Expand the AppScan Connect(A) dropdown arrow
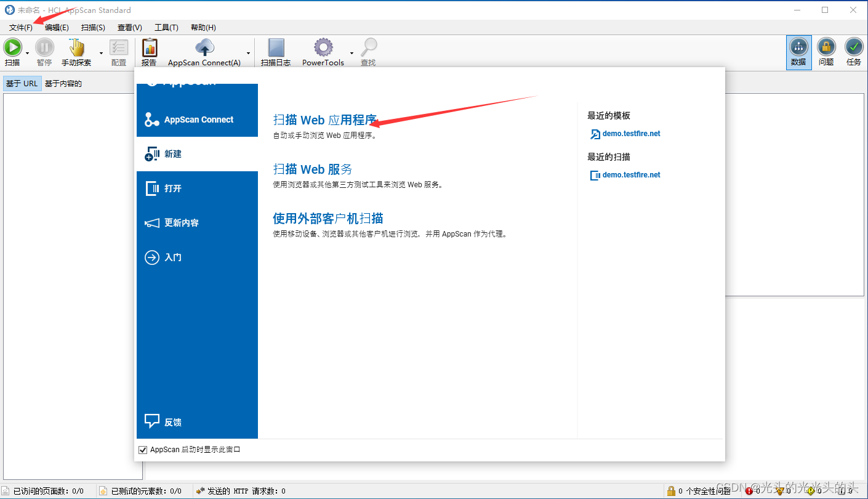 249,53
